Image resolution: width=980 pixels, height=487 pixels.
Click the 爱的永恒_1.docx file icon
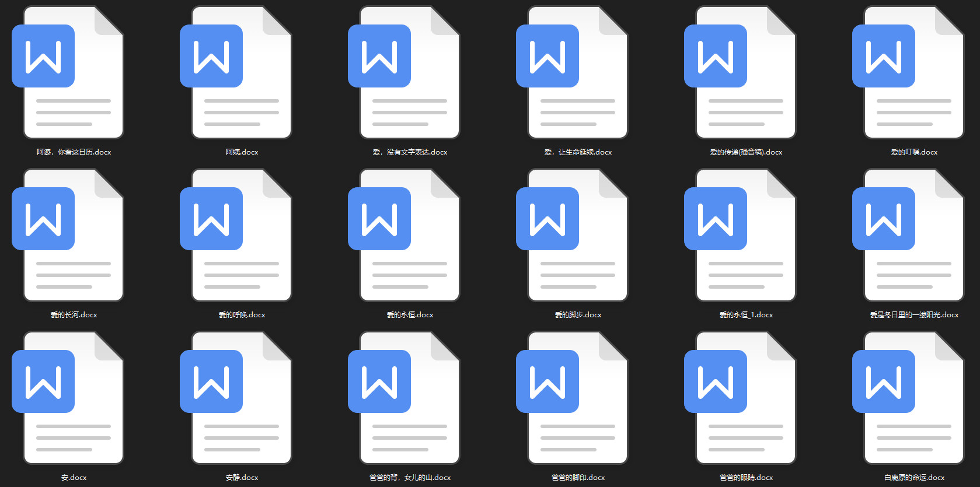[740, 235]
